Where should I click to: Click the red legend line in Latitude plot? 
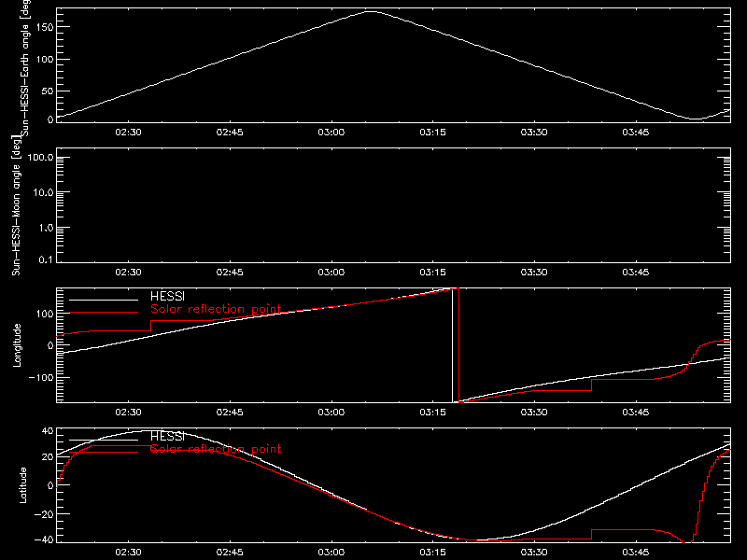[x=104, y=453]
